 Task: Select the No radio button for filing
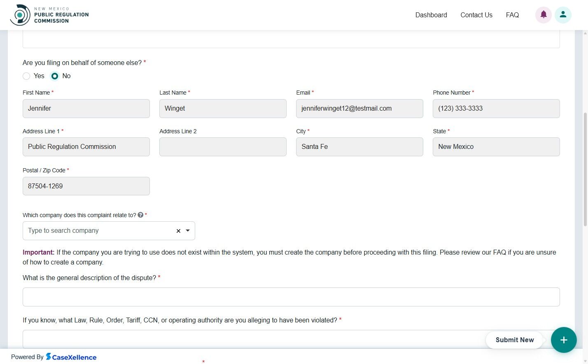coord(54,76)
